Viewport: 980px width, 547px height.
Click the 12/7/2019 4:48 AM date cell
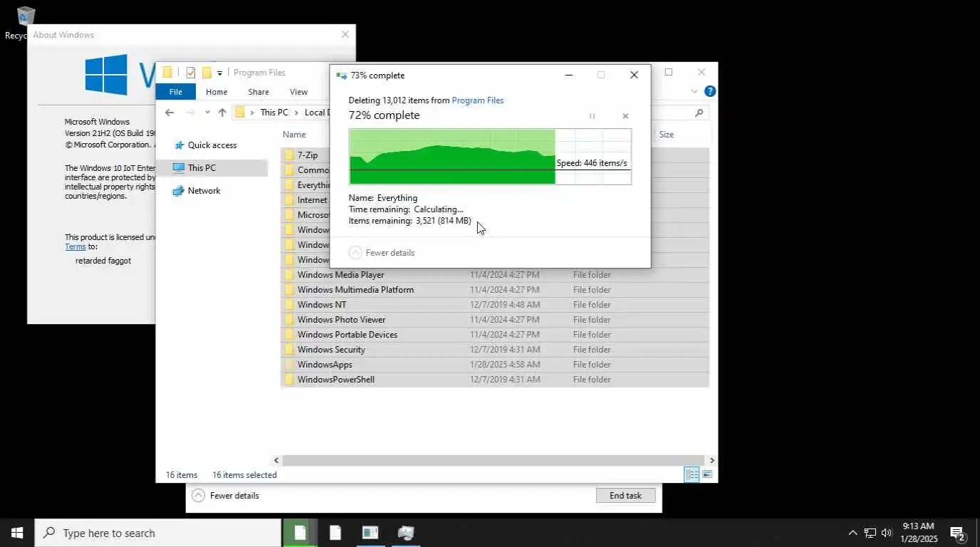(505, 305)
